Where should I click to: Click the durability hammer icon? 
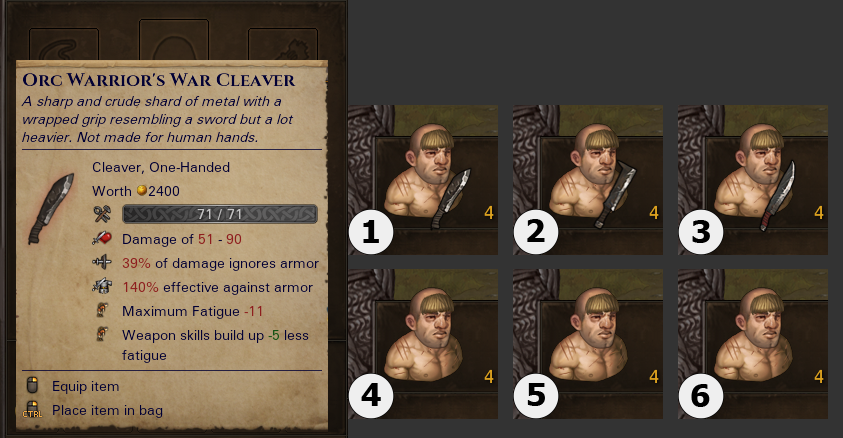point(102,214)
